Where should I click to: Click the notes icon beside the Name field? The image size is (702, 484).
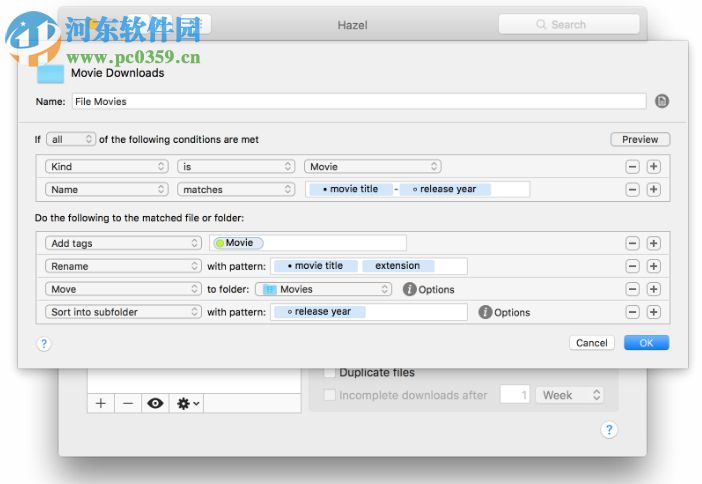(662, 101)
